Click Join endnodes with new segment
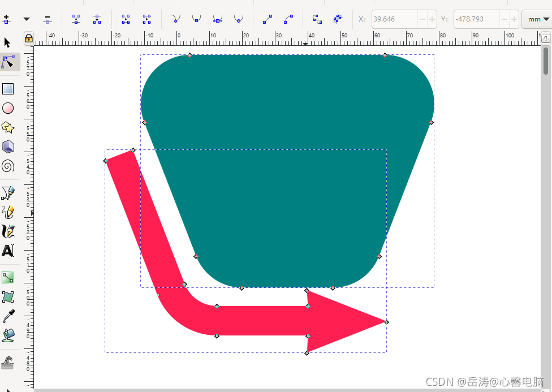Screen dimensions: 552x392 [x=126, y=19]
